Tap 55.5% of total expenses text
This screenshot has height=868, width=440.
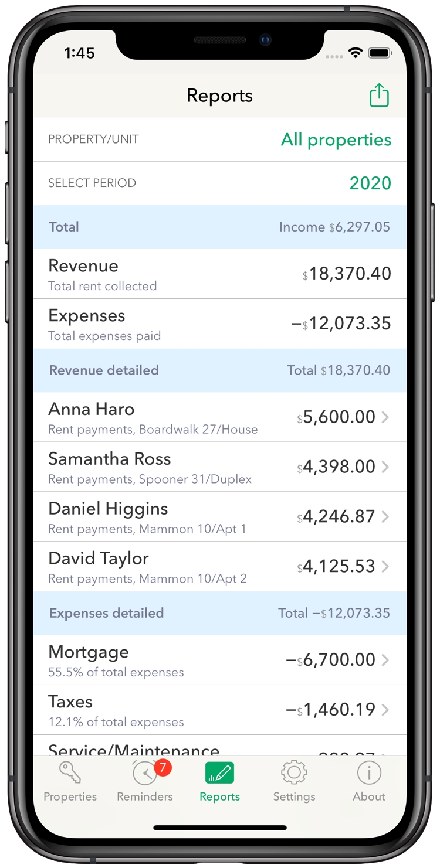[116, 672]
